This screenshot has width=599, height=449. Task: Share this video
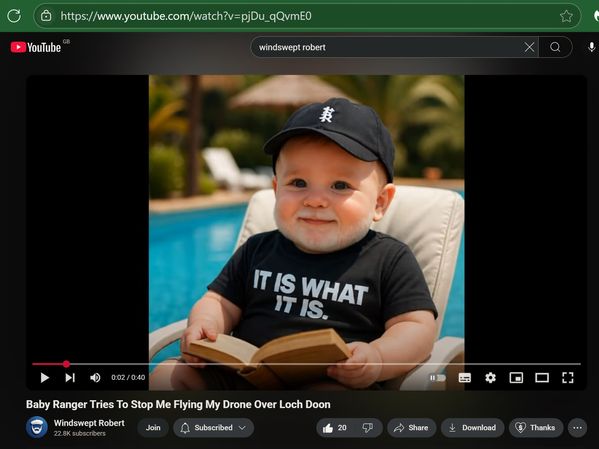[x=411, y=428]
